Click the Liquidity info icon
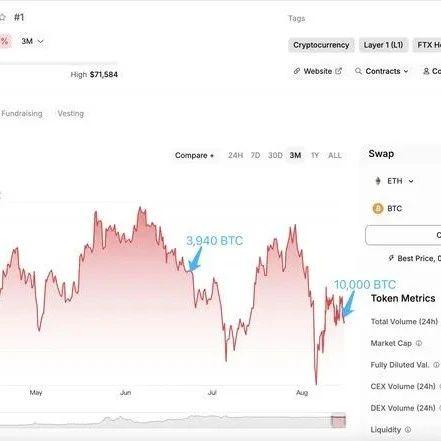Image resolution: width=441 pixels, height=441 pixels. 408,430
